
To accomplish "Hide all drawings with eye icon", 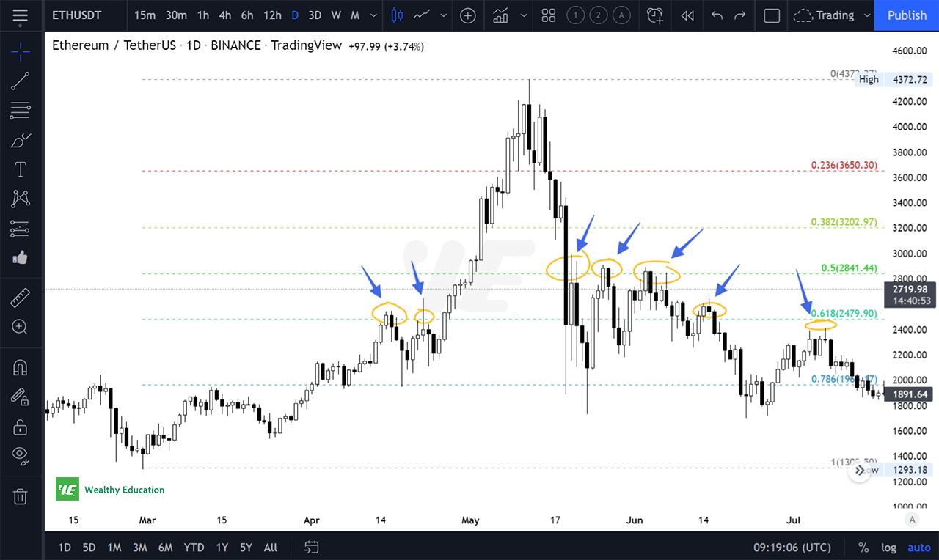I will coord(21,456).
